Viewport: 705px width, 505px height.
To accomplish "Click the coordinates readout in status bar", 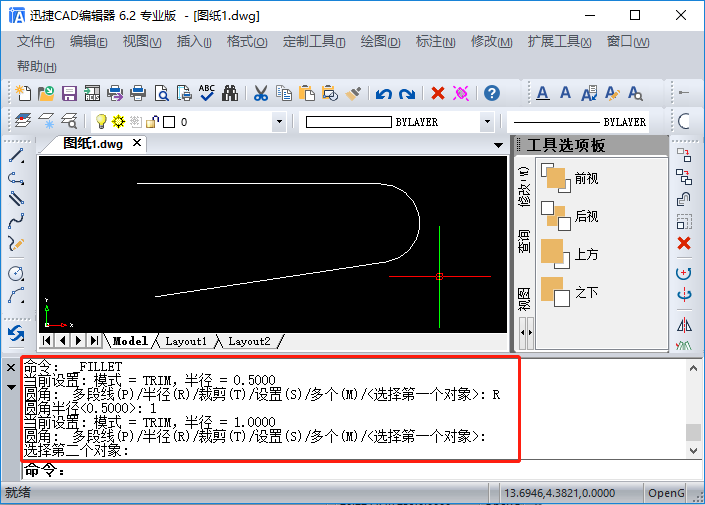I will pyautogui.click(x=559, y=493).
